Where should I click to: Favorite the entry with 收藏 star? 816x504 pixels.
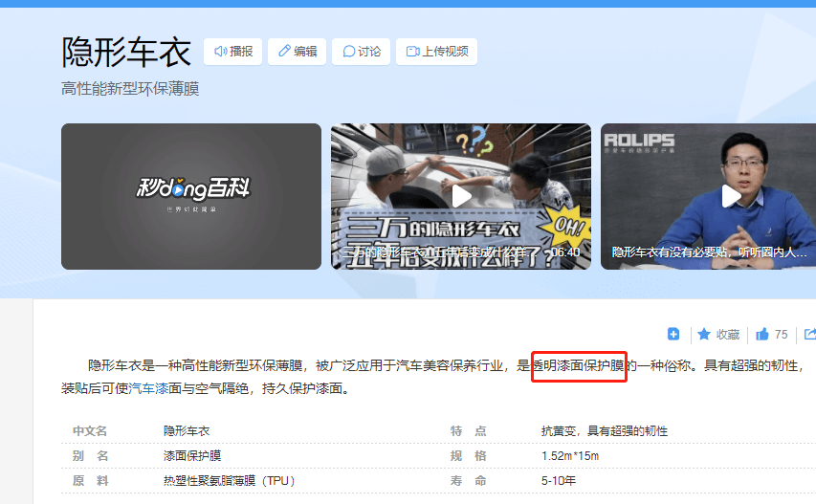(717, 334)
